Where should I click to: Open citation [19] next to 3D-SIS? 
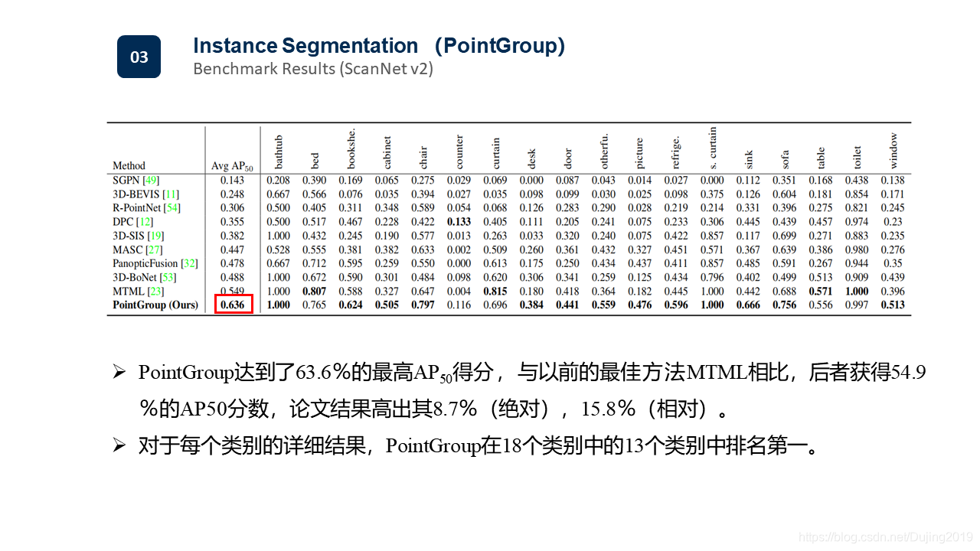click(156, 236)
